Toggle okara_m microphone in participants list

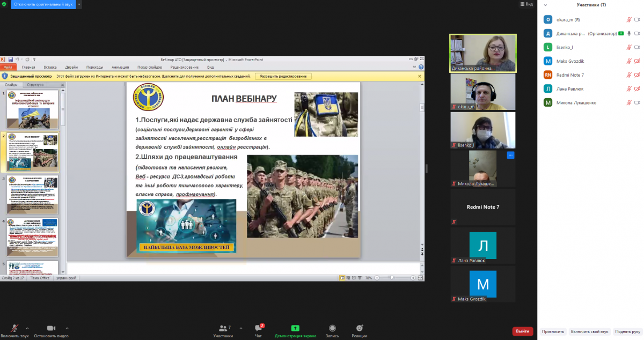(628, 19)
